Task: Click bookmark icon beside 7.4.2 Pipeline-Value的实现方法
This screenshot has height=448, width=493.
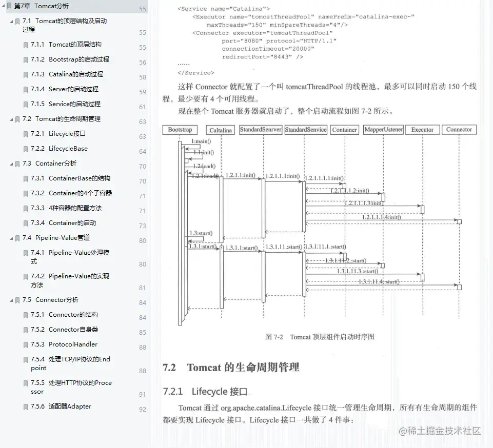Action: (26, 277)
